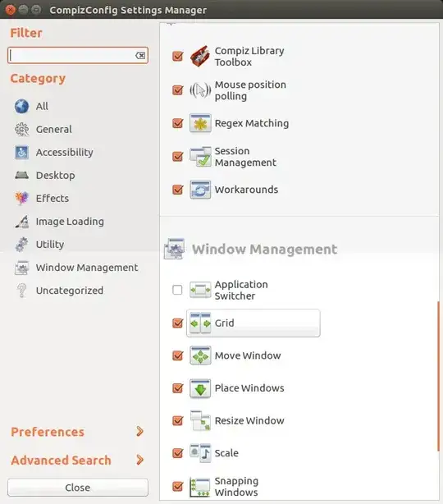The width and height of the screenshot is (443, 504).
Task: Click the Effects category icon
Action: [x=21, y=199]
